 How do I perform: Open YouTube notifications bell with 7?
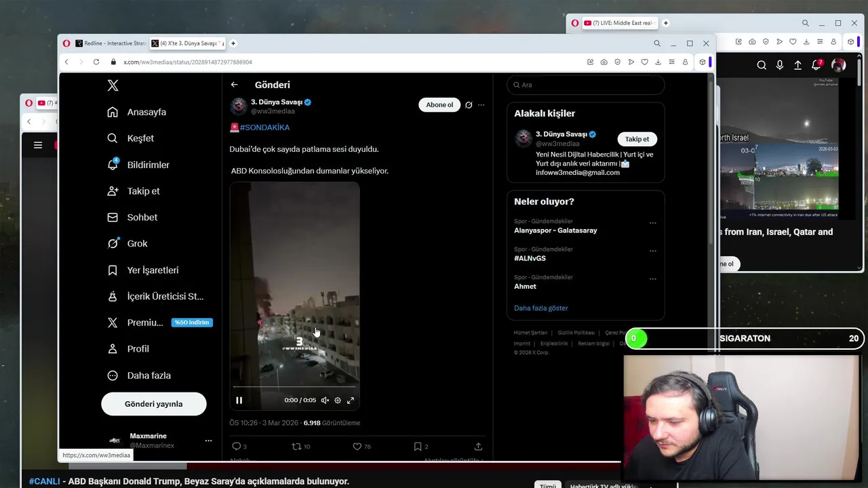coord(817,65)
